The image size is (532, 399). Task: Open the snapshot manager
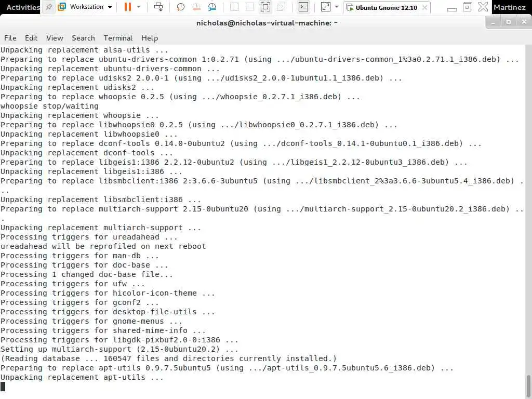(212, 7)
